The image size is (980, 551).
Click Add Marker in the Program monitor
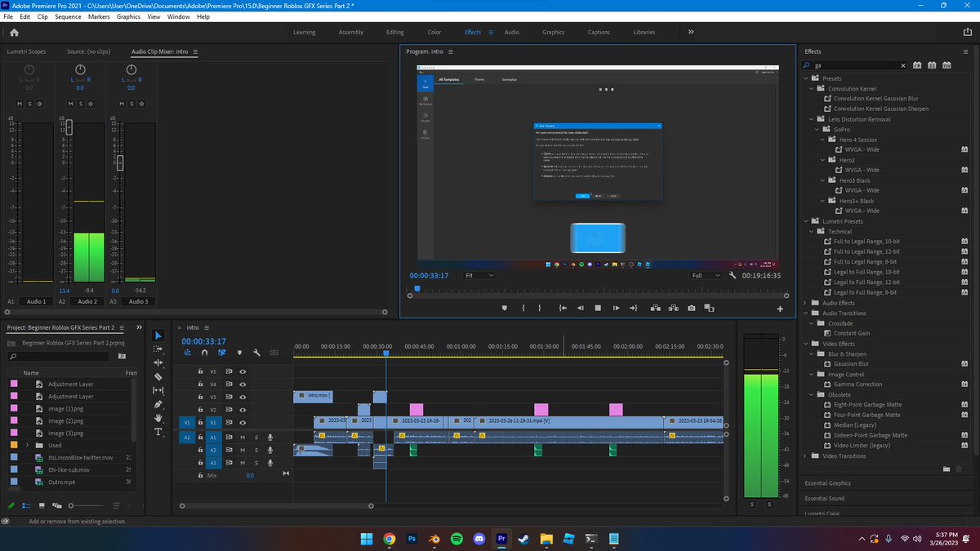(504, 308)
